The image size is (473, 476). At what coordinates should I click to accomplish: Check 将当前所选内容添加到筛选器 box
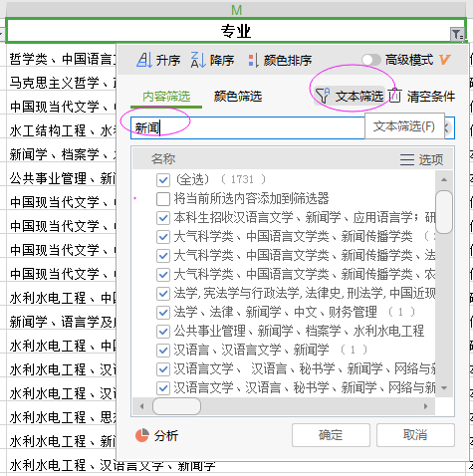click(163, 199)
